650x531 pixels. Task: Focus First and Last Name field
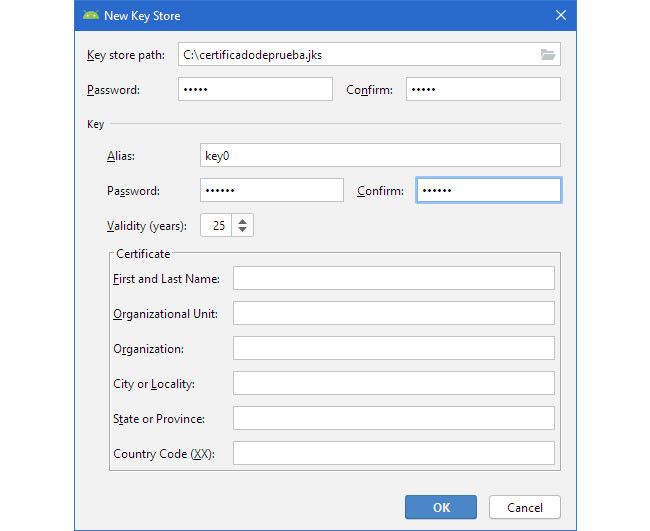[394, 278]
